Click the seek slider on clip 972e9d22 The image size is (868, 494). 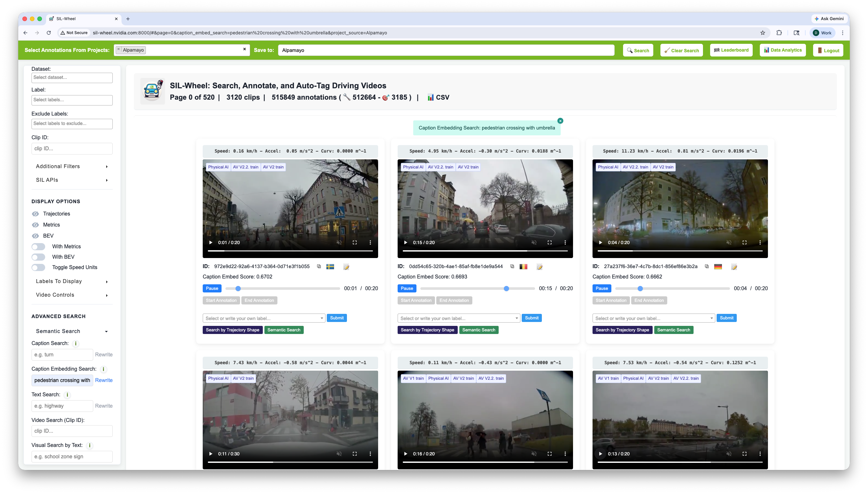coord(282,289)
